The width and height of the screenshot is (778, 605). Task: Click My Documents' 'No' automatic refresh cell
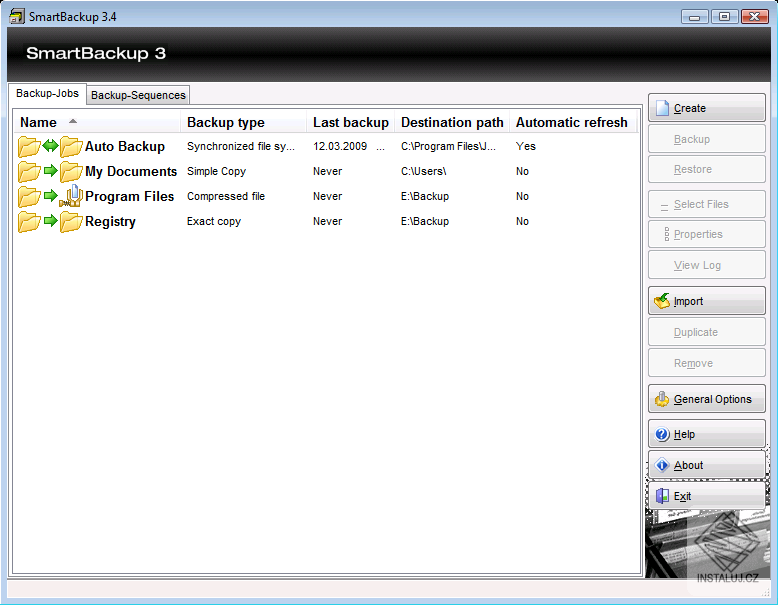click(x=522, y=171)
